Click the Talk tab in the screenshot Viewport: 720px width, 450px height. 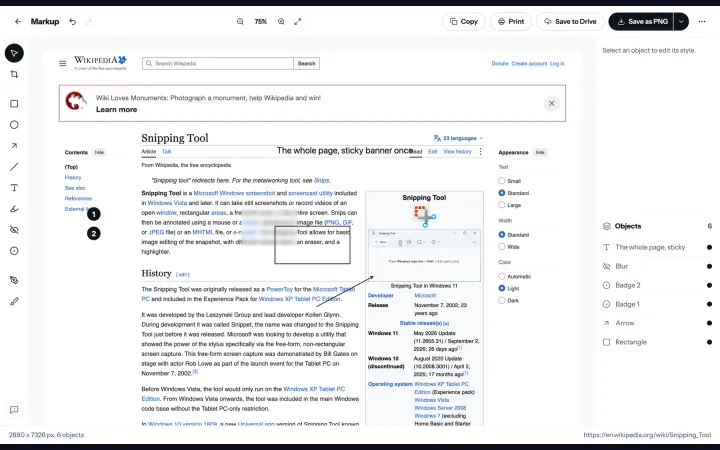coord(167,152)
